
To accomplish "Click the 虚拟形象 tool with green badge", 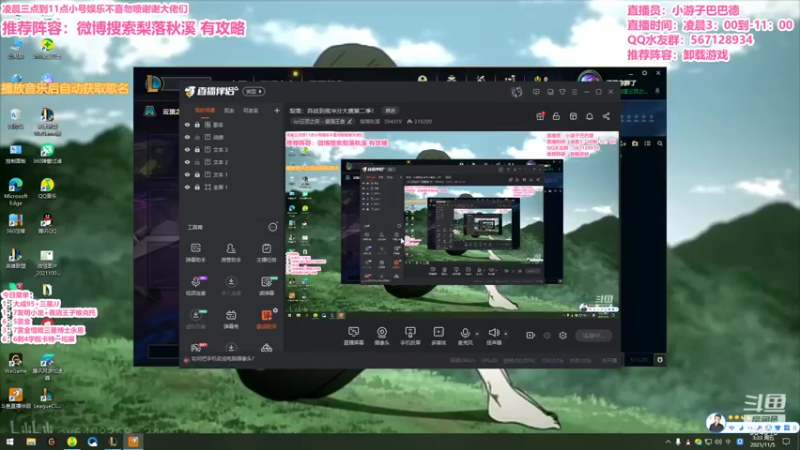I will click(195, 319).
